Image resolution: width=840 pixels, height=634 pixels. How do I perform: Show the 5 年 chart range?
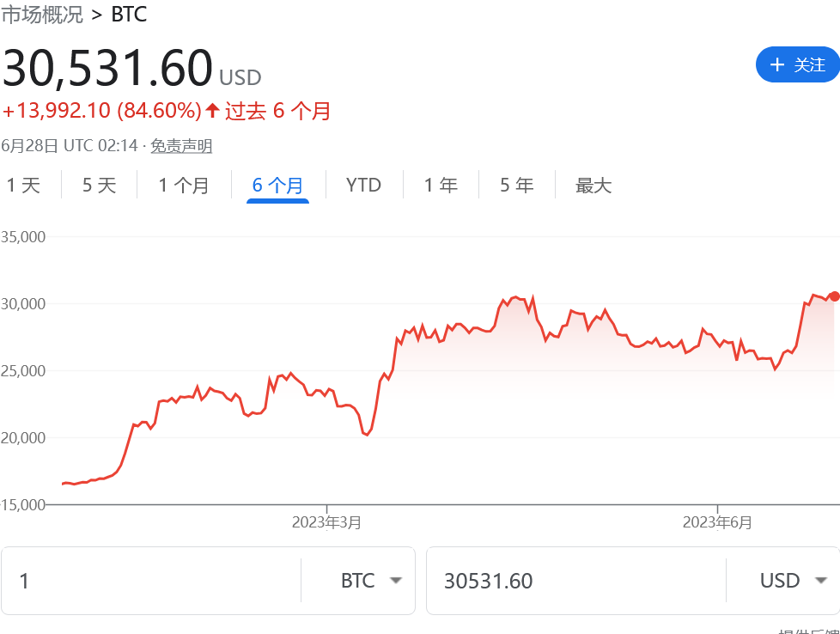click(x=516, y=186)
